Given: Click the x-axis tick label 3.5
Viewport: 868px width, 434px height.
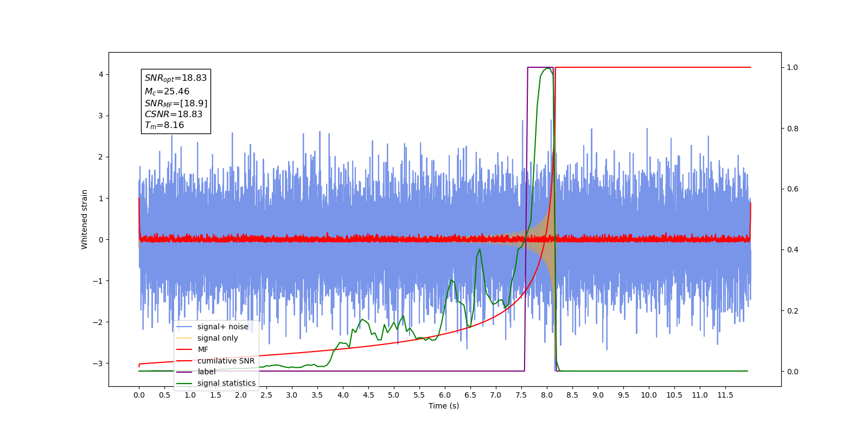Looking at the screenshot, I should click(317, 395).
